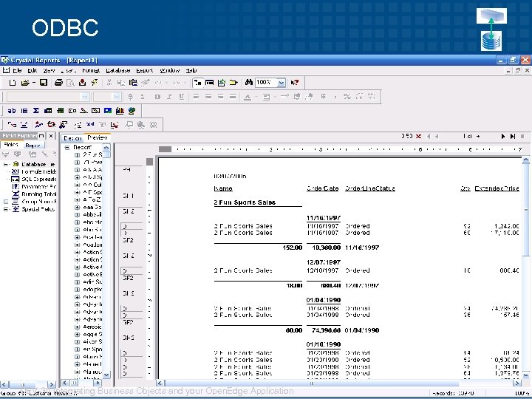Go to the next page arrow
Screen dimensions: 532x399
click(x=503, y=136)
